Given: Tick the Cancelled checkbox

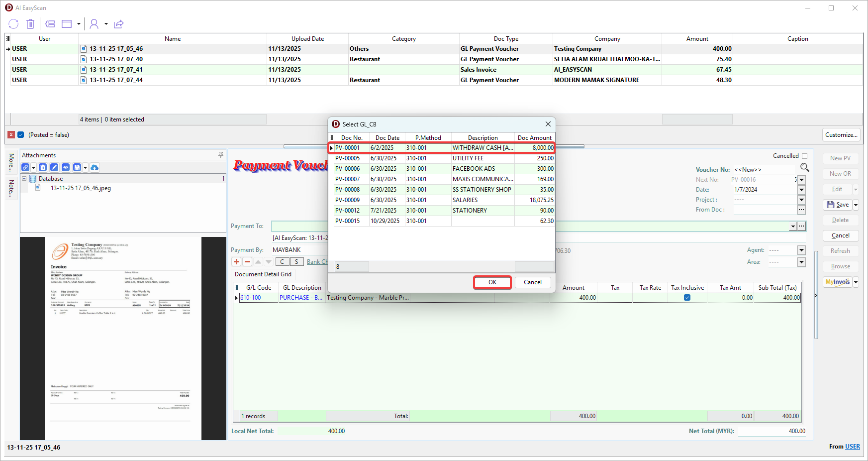Looking at the screenshot, I should 804,156.
